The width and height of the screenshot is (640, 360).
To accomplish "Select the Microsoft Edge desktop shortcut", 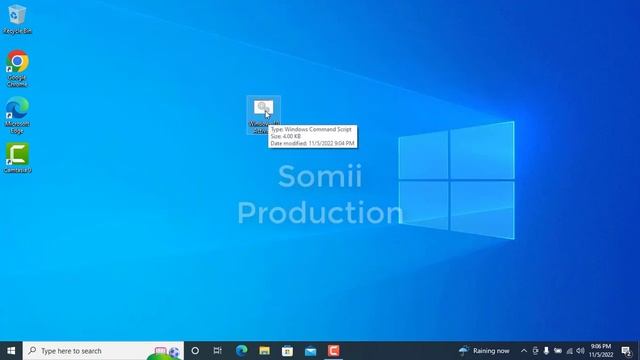I will point(17,115).
